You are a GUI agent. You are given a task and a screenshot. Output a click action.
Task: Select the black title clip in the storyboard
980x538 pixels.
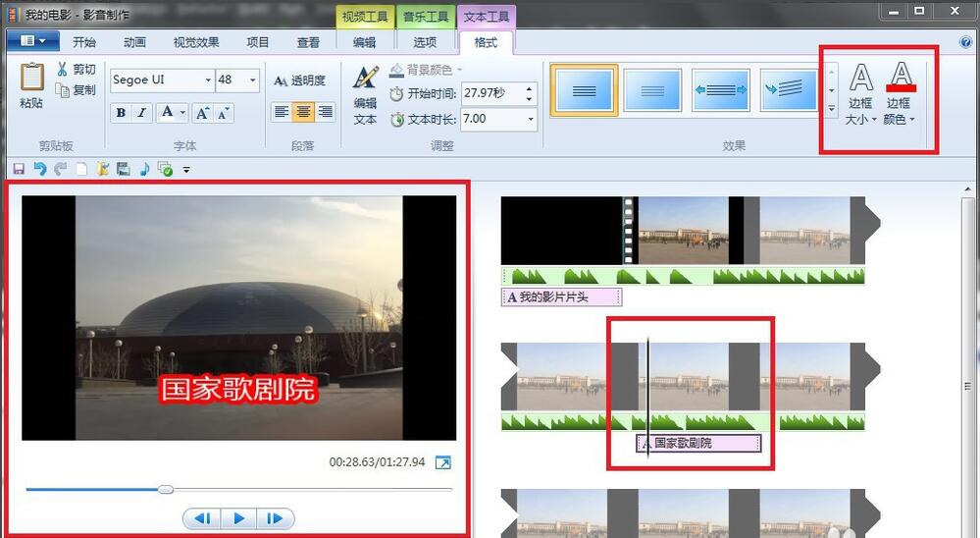[x=562, y=230]
